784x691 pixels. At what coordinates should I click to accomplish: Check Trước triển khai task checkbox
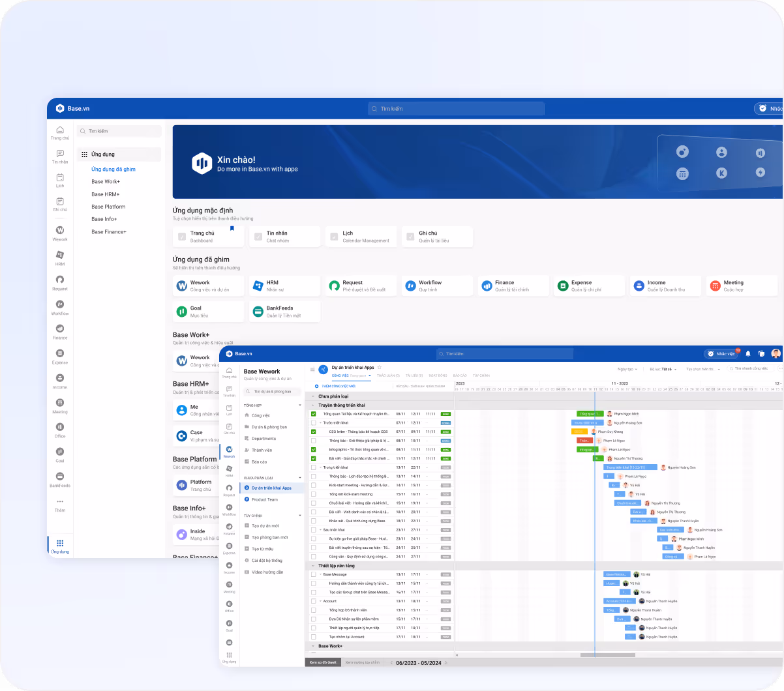point(314,422)
